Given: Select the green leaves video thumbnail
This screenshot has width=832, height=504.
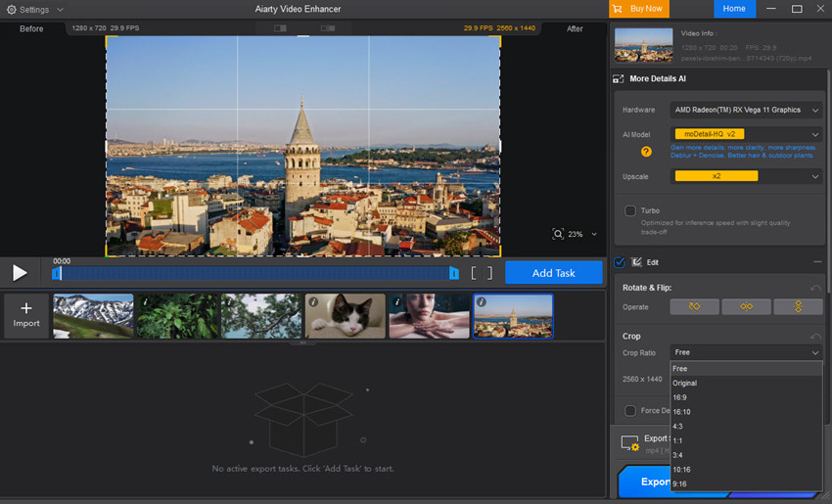Looking at the screenshot, I should tap(177, 316).
